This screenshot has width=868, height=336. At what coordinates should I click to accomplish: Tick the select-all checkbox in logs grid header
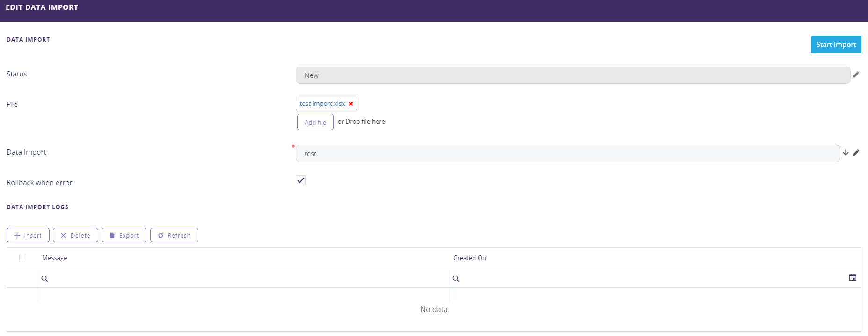pos(22,258)
